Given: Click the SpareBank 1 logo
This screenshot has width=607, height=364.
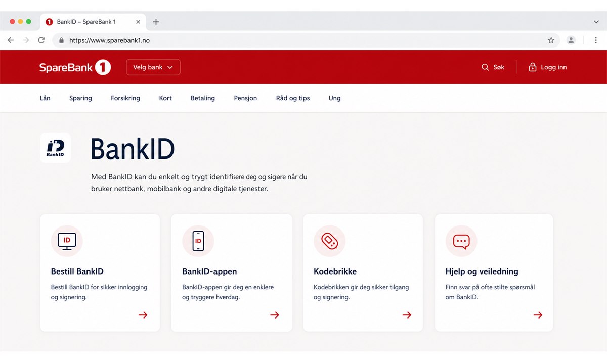Looking at the screenshot, I should pos(75,67).
